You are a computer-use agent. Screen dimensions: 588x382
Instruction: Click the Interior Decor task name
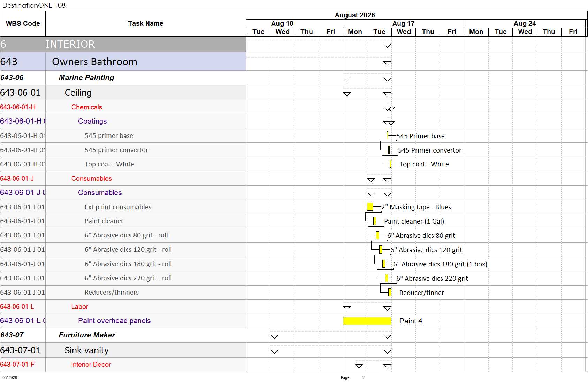[91, 365]
